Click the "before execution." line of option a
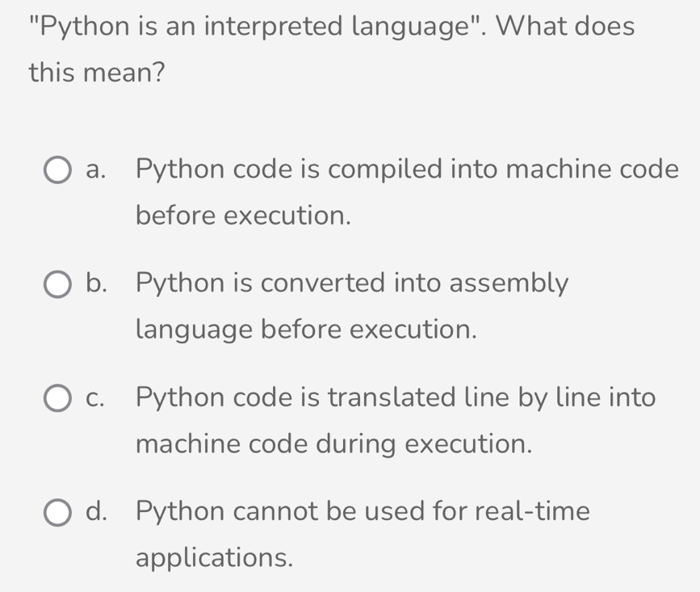This screenshot has height=592, width=700. [x=244, y=216]
